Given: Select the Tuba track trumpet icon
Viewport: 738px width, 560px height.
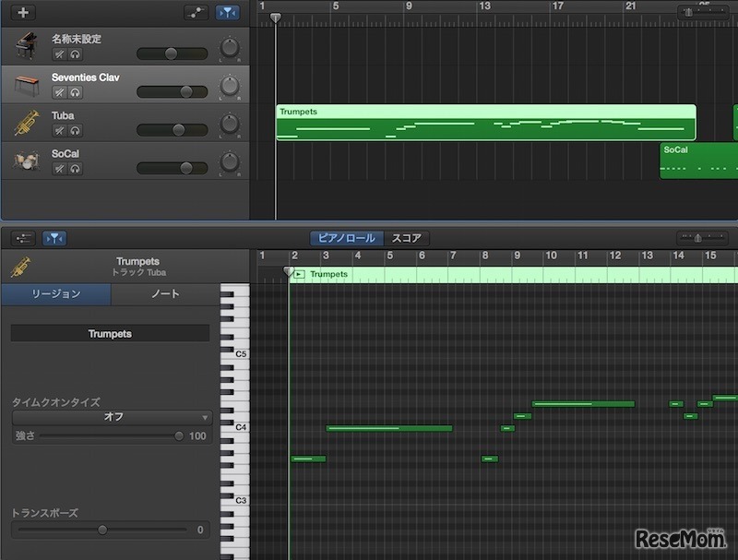Looking at the screenshot, I should click(x=25, y=123).
